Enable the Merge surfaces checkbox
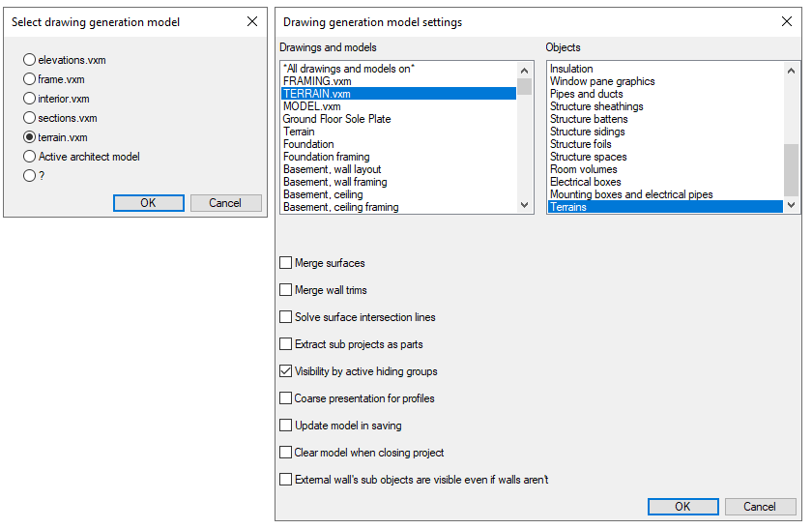Viewport: 812px width, 529px height. [x=285, y=263]
